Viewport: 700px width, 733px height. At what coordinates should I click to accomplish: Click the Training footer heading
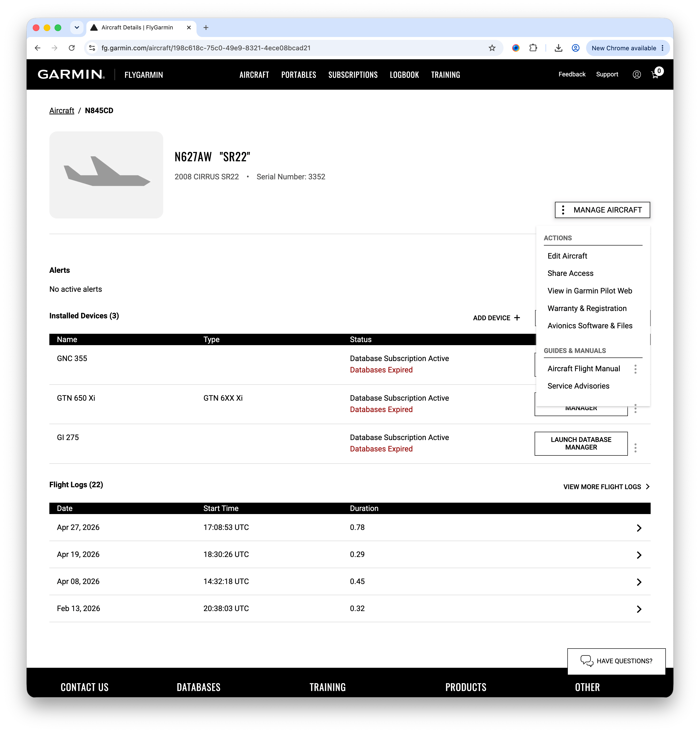(328, 687)
